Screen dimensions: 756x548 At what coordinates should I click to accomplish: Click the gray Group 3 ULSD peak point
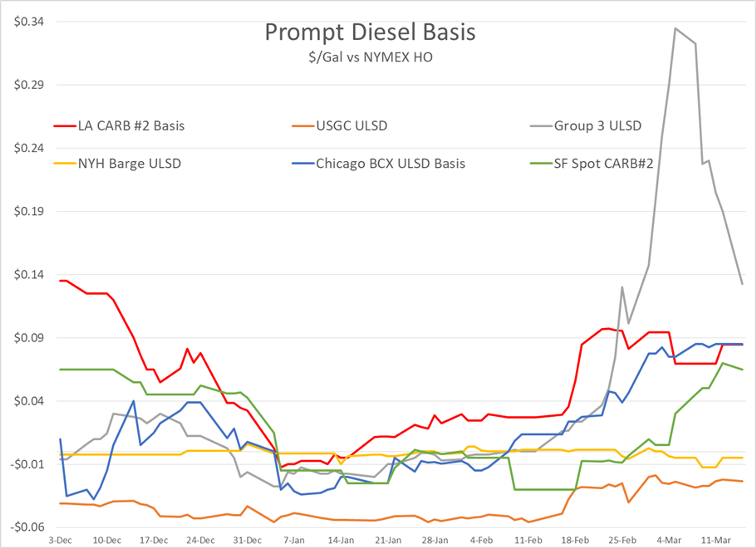675,28
